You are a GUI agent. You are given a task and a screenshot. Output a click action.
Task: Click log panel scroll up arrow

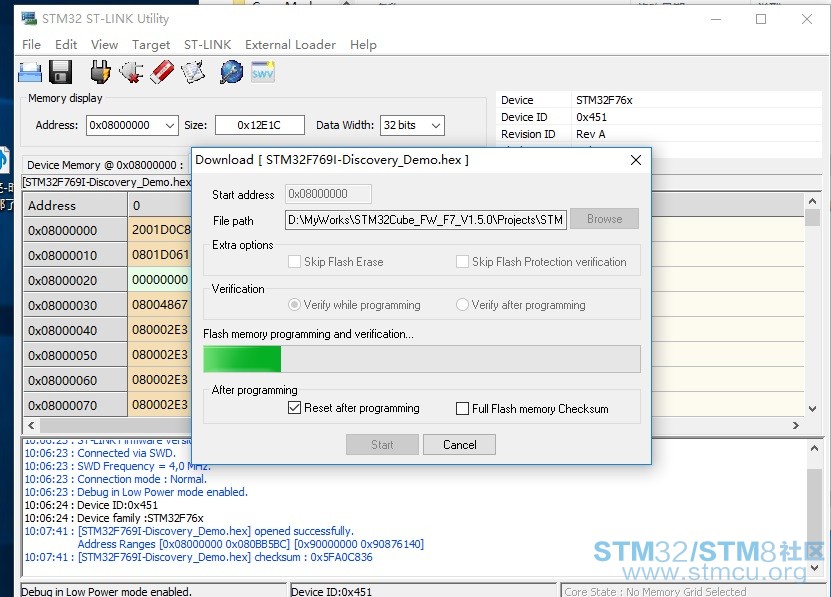click(815, 449)
